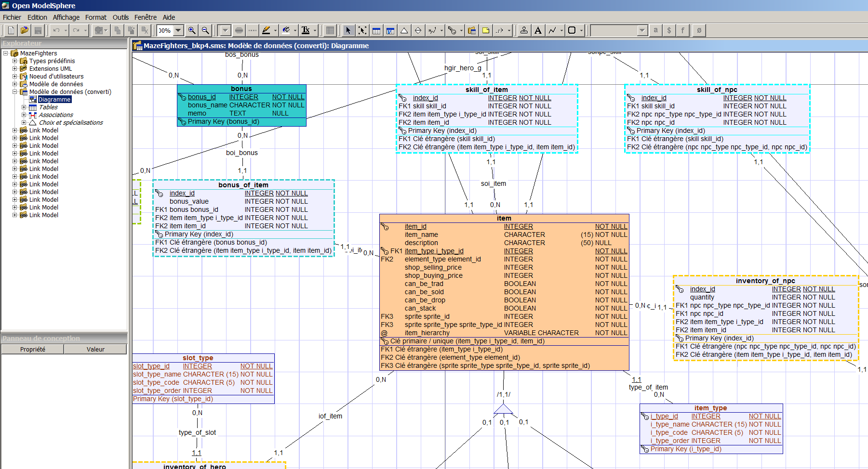Select the Table creation tool
The height and width of the screenshot is (469, 868).
pyautogui.click(x=376, y=30)
